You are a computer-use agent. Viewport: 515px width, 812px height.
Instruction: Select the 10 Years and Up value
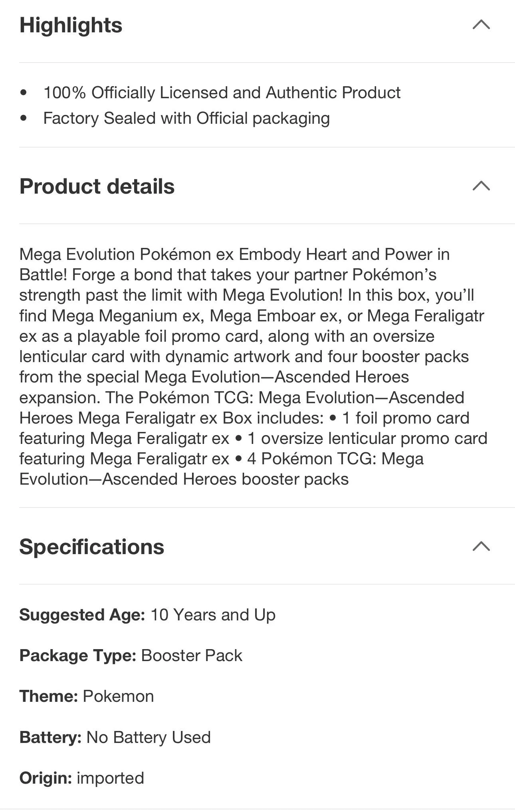213,615
